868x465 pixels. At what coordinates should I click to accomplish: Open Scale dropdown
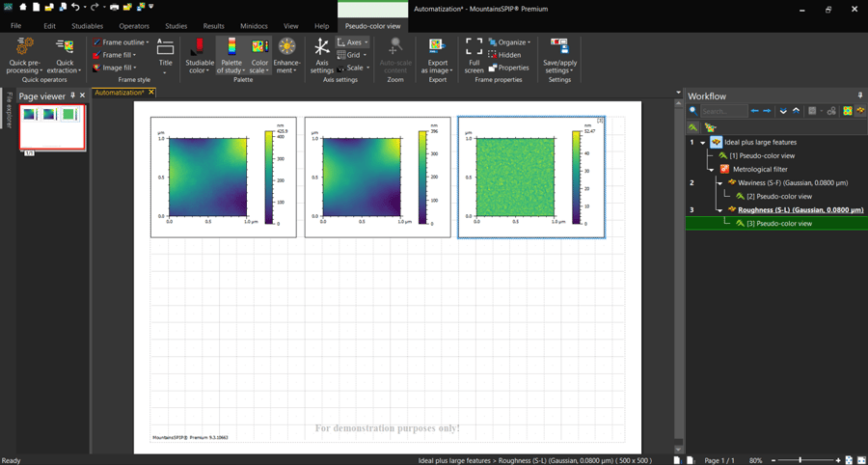(x=353, y=68)
